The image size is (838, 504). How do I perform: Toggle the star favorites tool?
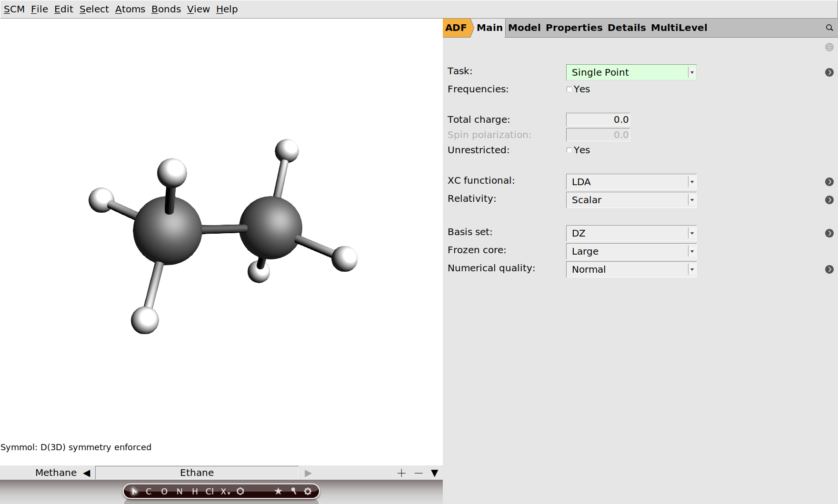279,492
